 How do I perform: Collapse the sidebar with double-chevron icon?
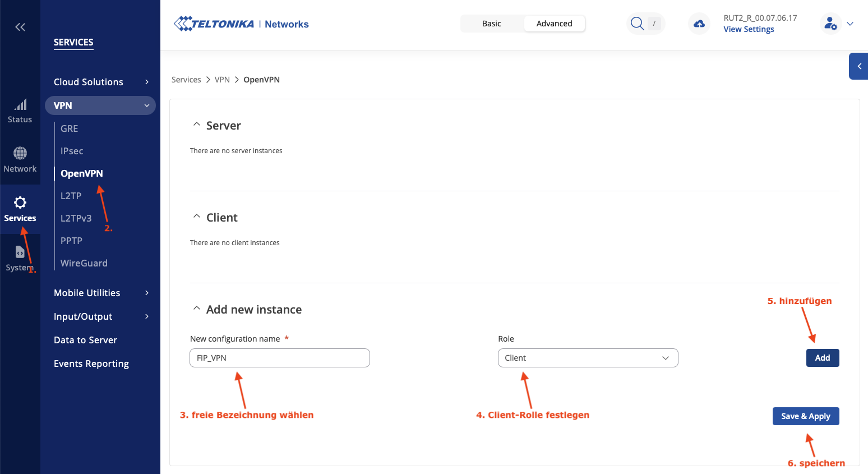click(x=20, y=27)
